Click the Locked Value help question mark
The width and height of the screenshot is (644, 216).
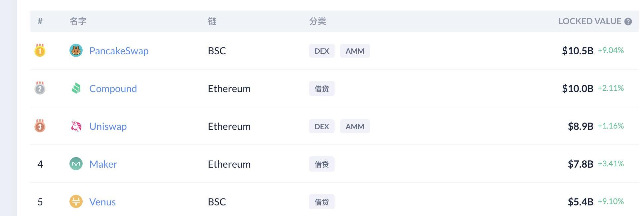pyautogui.click(x=628, y=22)
